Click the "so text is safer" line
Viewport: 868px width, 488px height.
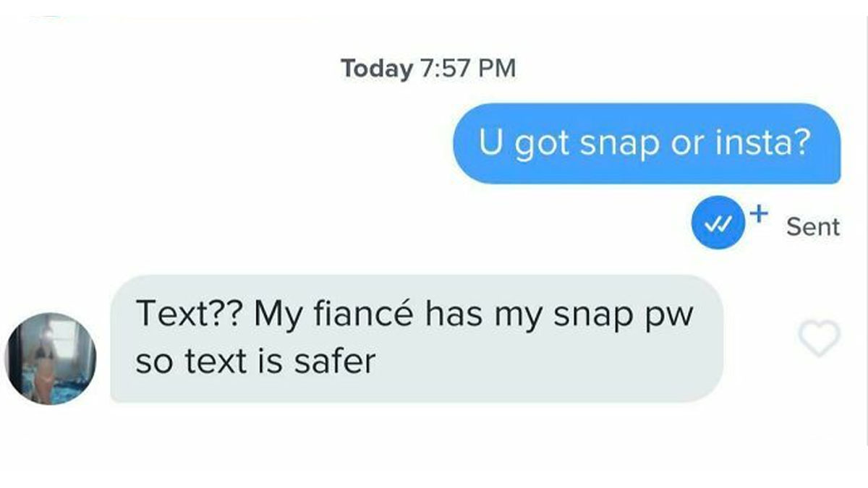pos(256,359)
